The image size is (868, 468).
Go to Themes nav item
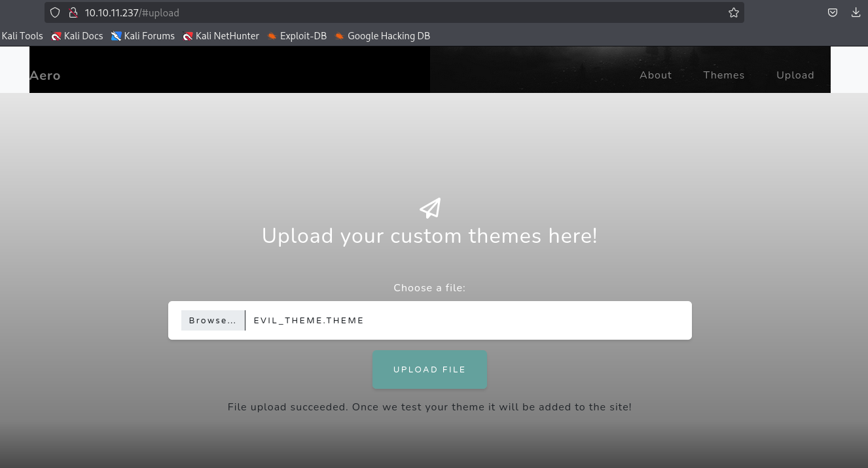724,75
